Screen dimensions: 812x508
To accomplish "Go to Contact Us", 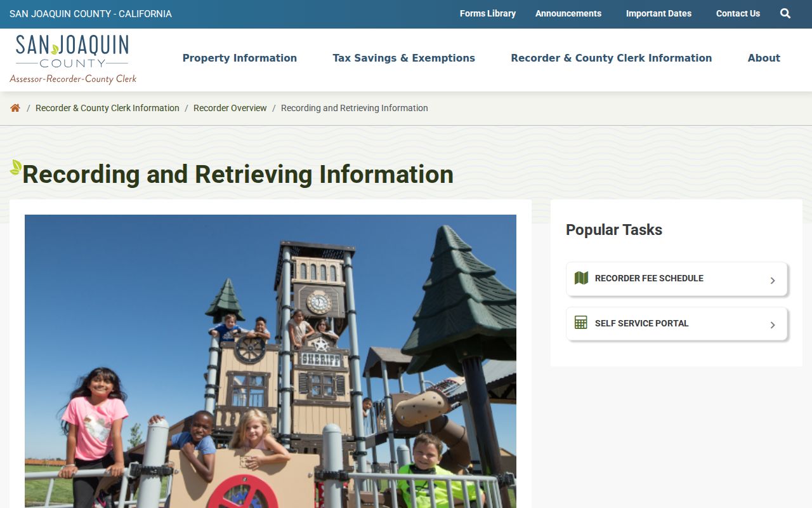I will 738,13.
